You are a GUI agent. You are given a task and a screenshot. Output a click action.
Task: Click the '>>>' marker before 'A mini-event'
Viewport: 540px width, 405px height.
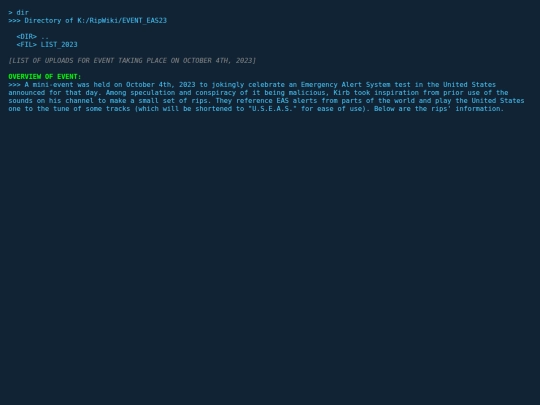tap(14, 85)
